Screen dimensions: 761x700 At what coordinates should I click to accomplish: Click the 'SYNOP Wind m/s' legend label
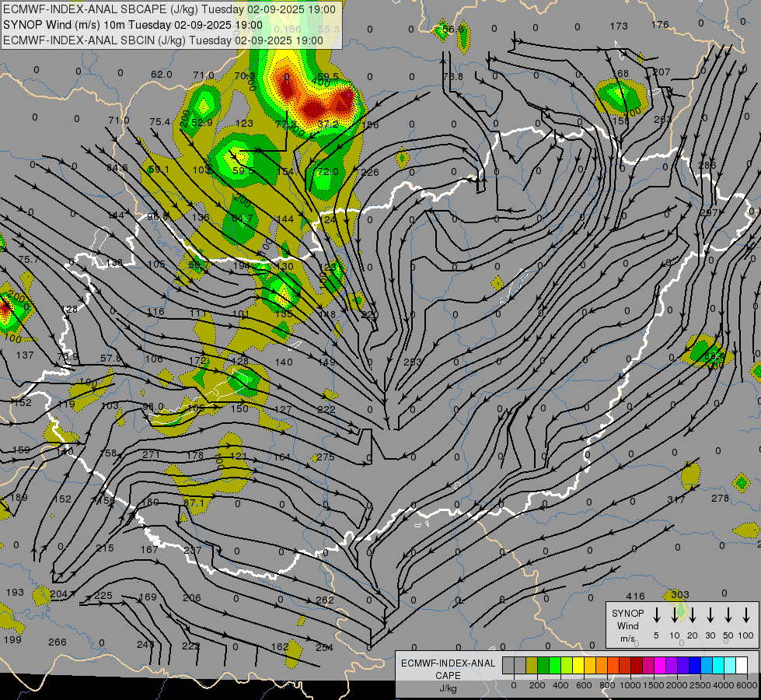(x=627, y=625)
